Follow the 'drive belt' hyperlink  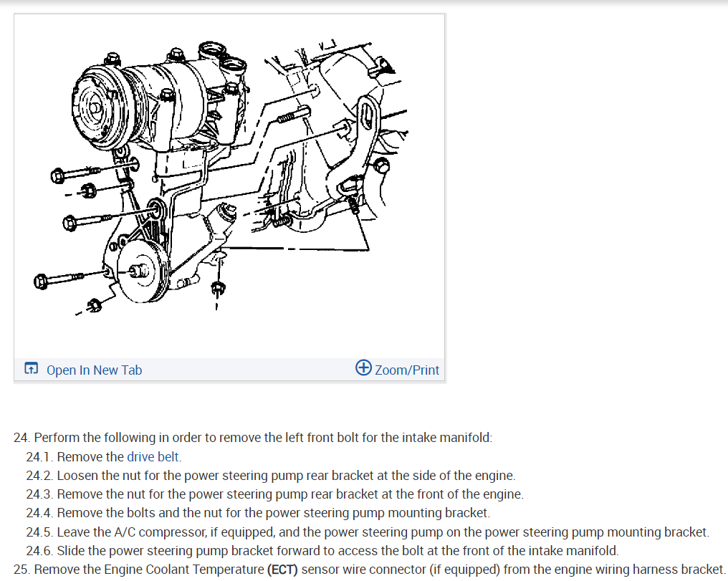tap(153, 456)
